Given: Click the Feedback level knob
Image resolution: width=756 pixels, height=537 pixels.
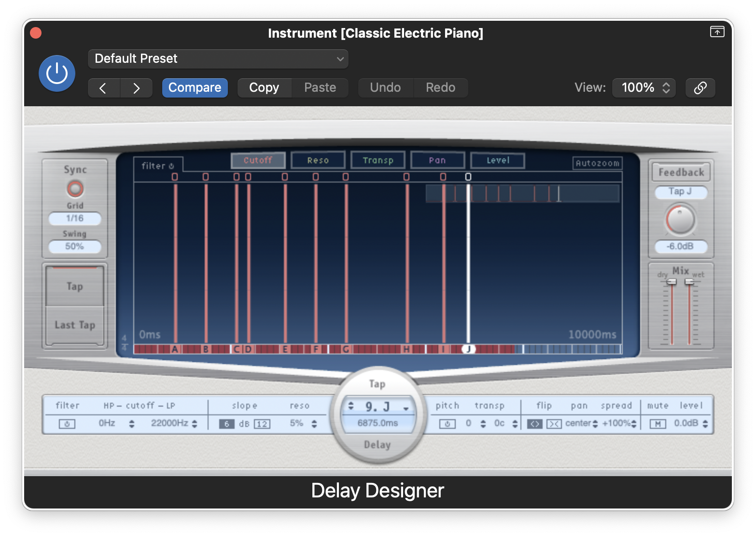Looking at the screenshot, I should tap(680, 220).
